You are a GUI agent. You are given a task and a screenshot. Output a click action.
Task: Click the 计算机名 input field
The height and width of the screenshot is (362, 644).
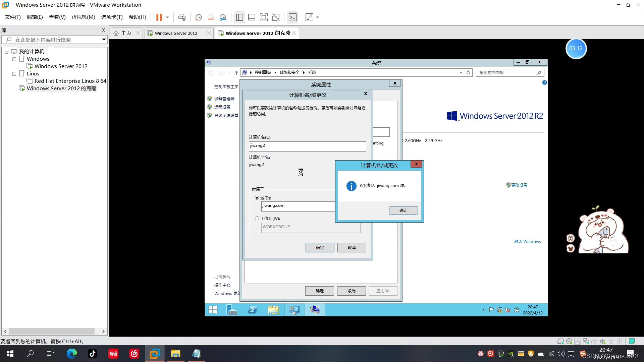click(307, 146)
